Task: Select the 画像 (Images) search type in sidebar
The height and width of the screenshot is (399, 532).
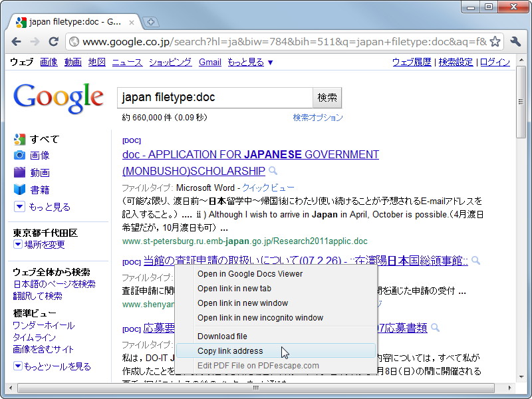Action: coord(39,156)
